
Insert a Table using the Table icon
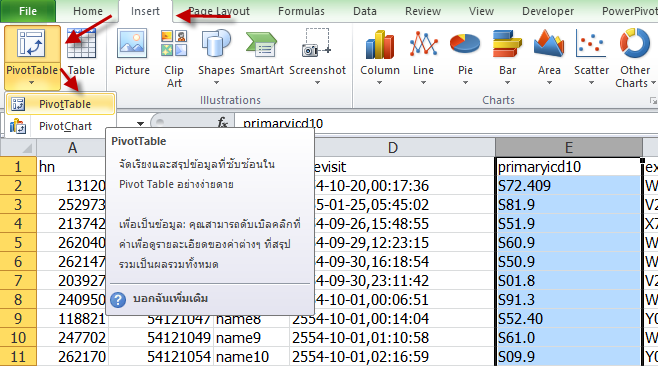click(81, 43)
